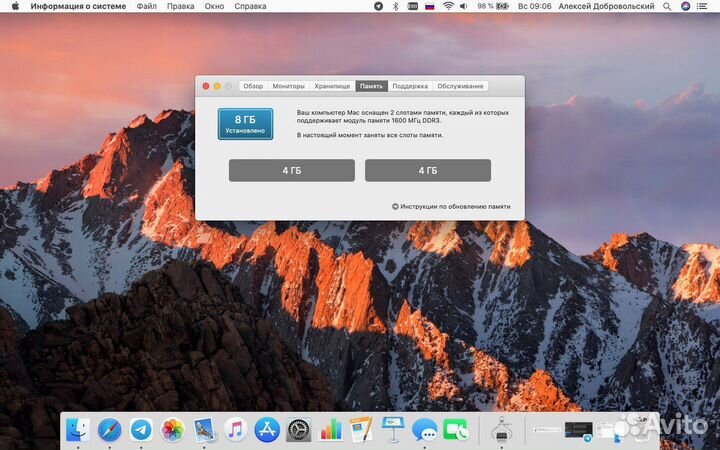Select the Память tab
Viewport: 720px width, 450px height.
[371, 86]
